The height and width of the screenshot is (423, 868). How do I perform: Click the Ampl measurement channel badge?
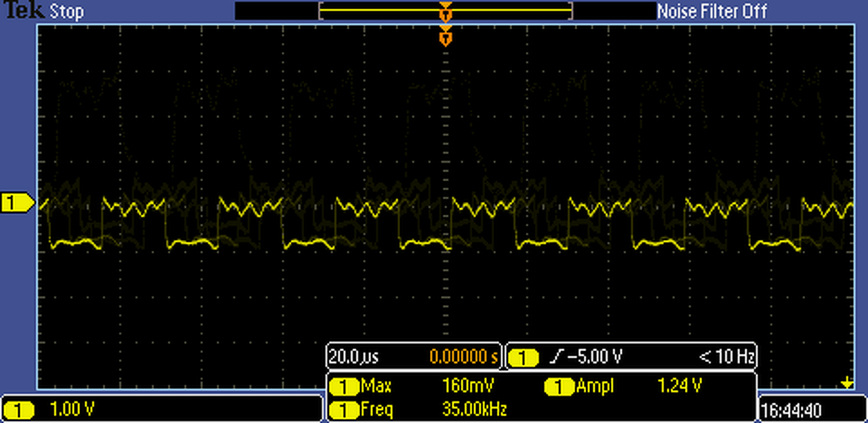(559, 387)
